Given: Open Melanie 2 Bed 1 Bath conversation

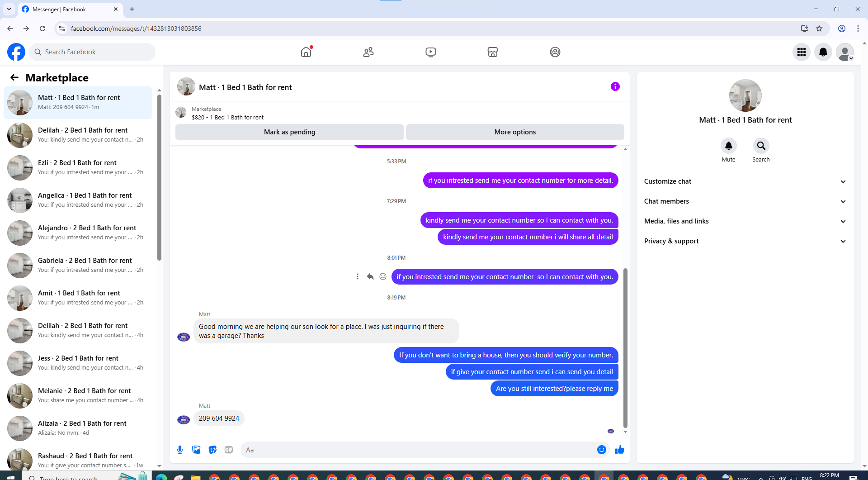Looking at the screenshot, I should (x=78, y=396).
